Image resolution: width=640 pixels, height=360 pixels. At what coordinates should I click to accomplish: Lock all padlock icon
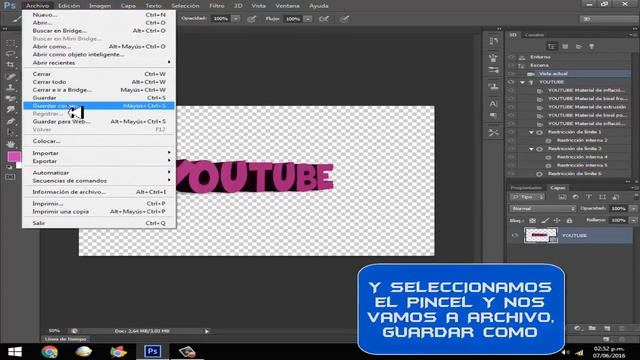pos(569,220)
